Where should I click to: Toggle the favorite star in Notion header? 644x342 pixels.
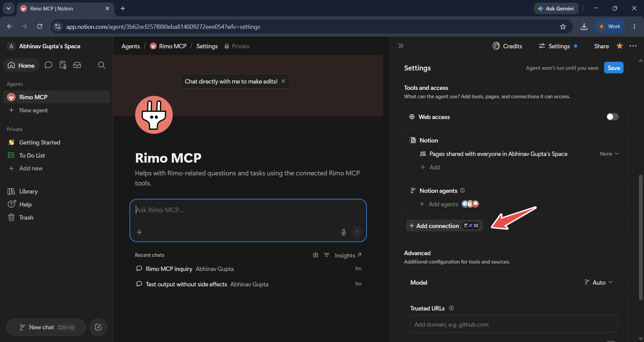pyautogui.click(x=620, y=46)
